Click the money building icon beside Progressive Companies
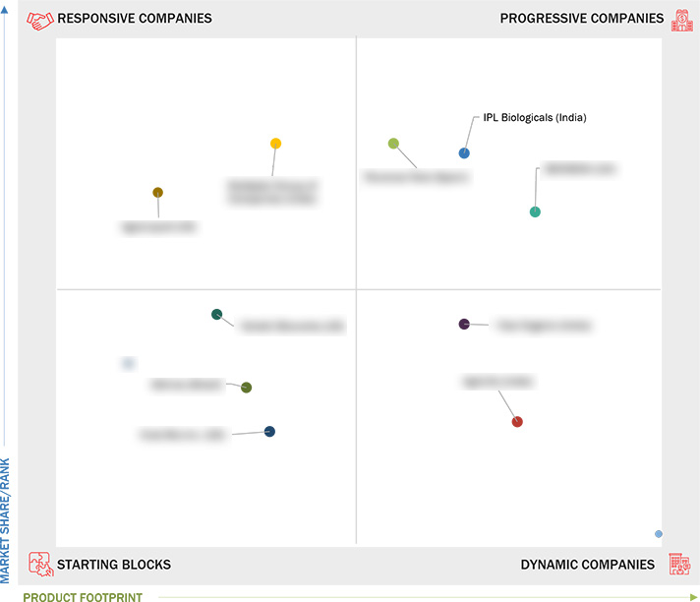Image resolution: width=700 pixels, height=602 pixels. [682, 20]
